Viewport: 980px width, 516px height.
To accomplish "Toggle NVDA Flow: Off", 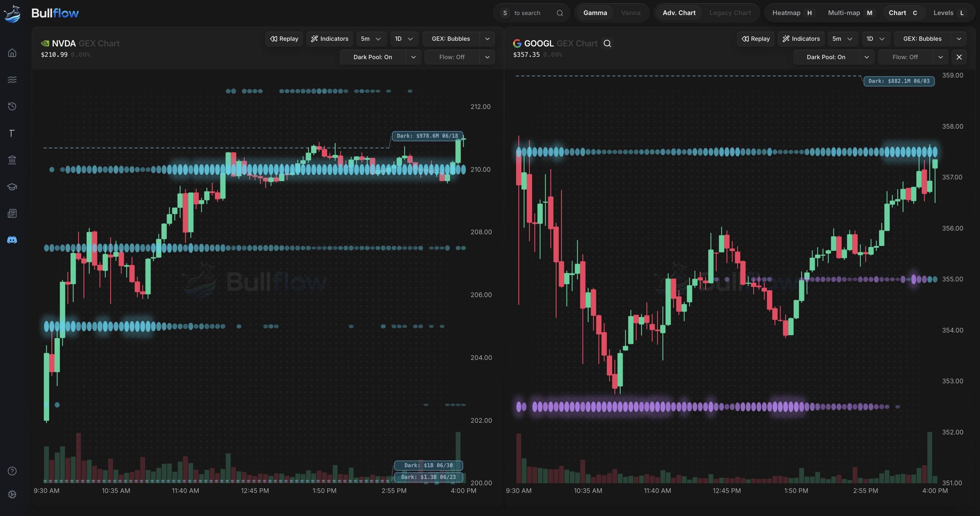I will coord(452,57).
